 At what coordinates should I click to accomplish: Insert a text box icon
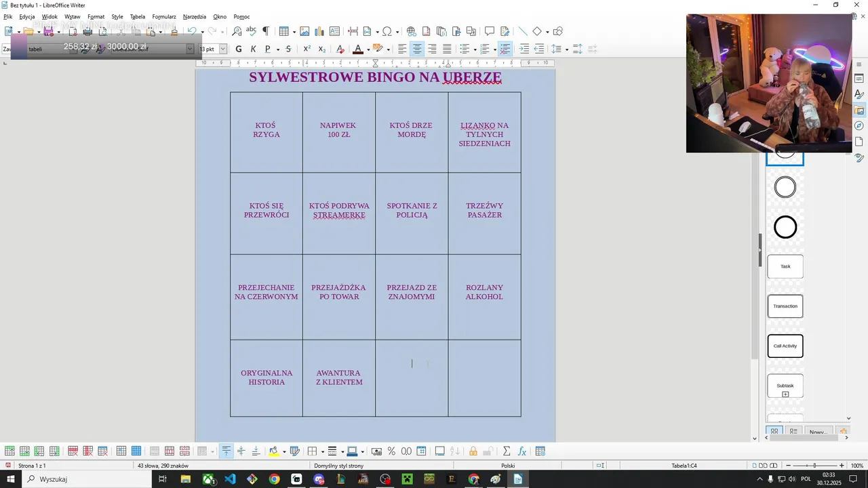tap(334, 31)
